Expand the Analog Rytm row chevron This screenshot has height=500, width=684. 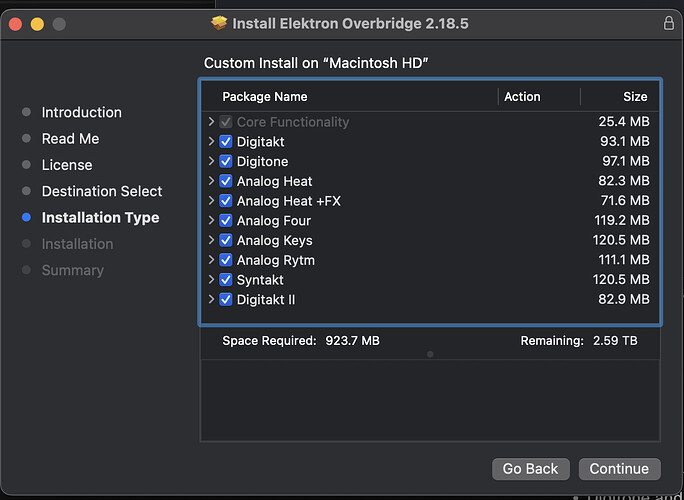pyautogui.click(x=211, y=260)
